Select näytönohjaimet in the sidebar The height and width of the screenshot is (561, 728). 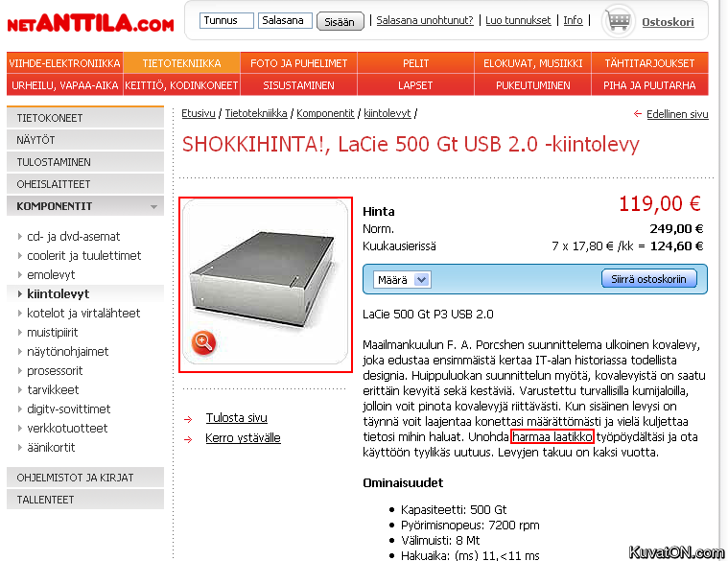[x=68, y=352]
